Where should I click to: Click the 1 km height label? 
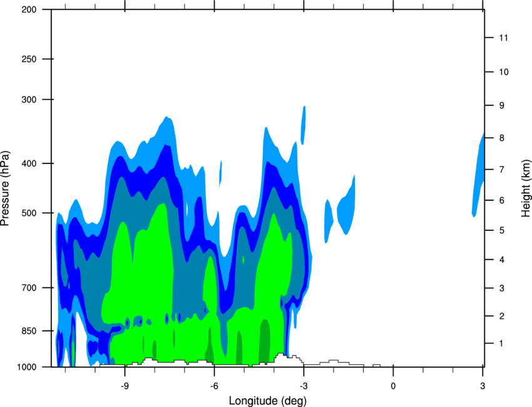pyautogui.click(x=501, y=344)
